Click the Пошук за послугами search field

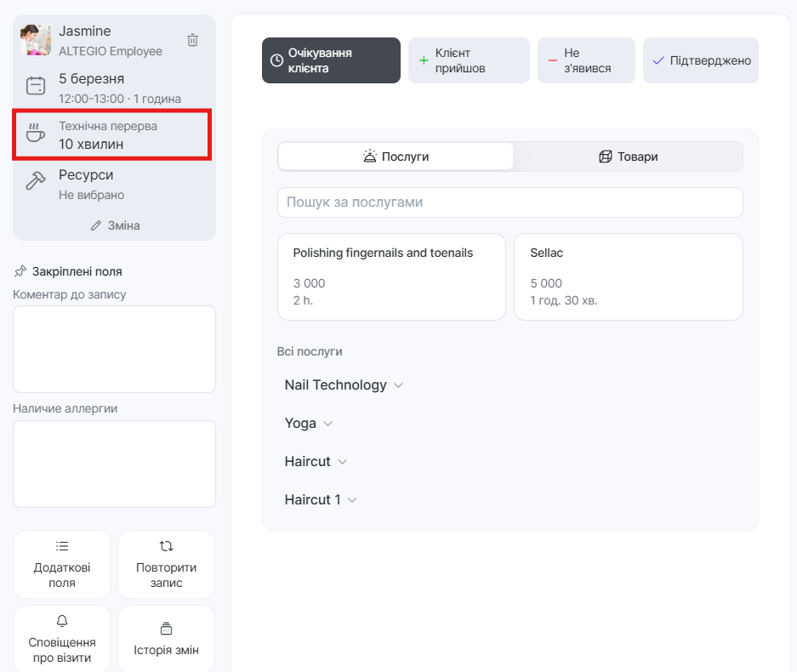click(x=510, y=202)
